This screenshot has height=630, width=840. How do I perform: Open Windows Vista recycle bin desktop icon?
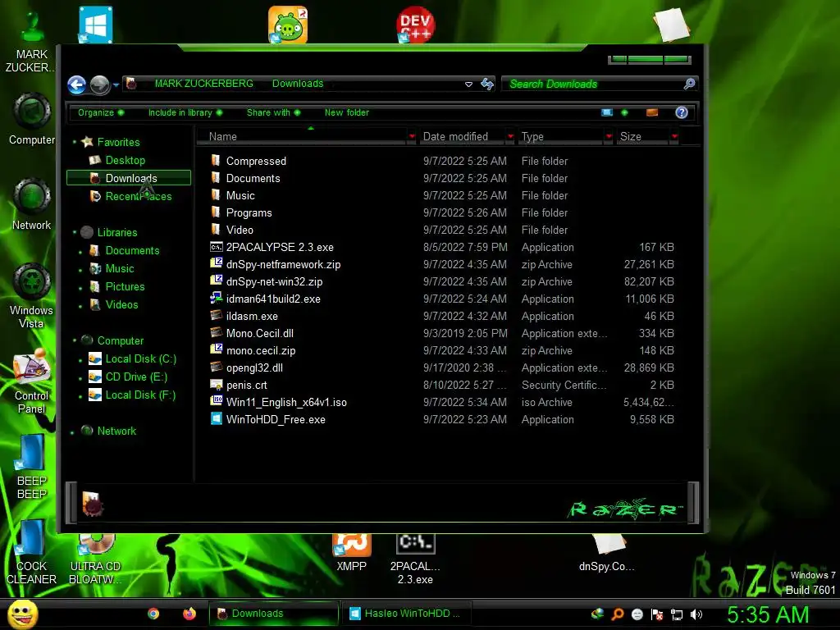(x=32, y=295)
